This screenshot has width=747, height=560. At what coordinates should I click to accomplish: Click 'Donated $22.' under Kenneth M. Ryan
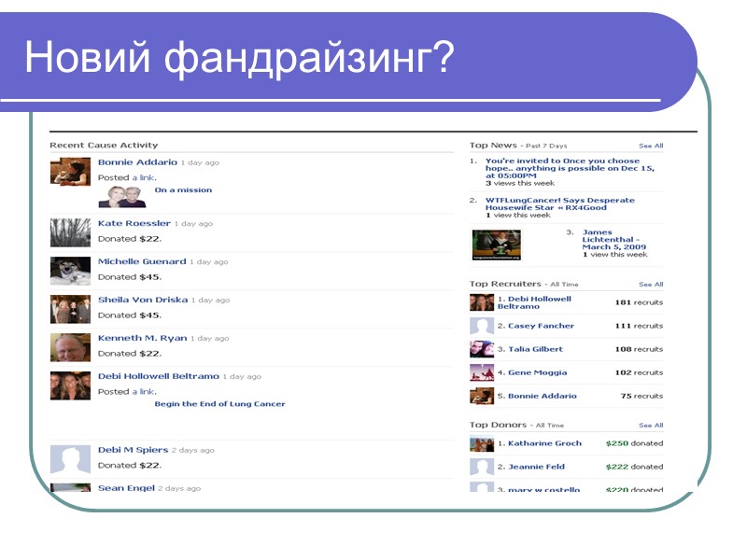click(x=130, y=354)
